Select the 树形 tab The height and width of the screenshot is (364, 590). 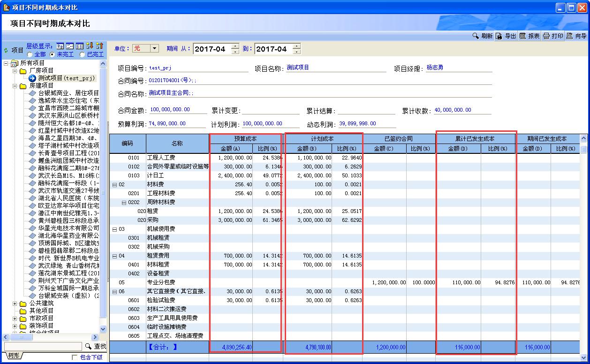(x=14, y=356)
